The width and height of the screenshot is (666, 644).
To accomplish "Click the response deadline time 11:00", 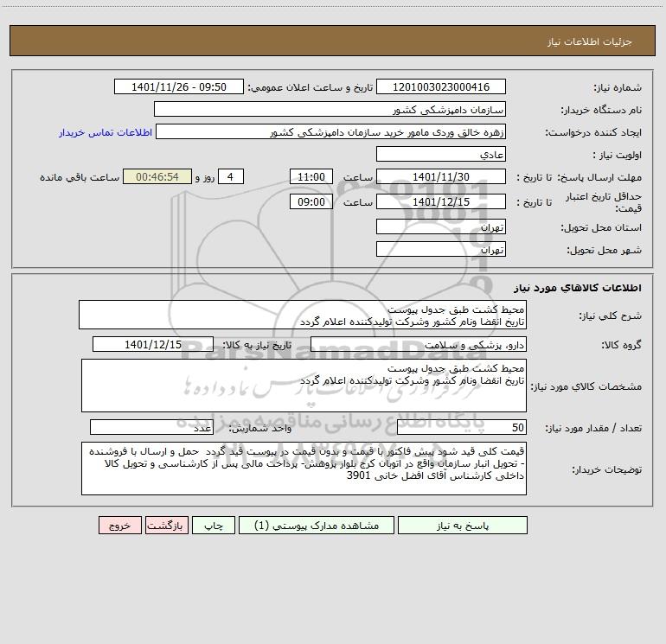I will pyautogui.click(x=311, y=176).
